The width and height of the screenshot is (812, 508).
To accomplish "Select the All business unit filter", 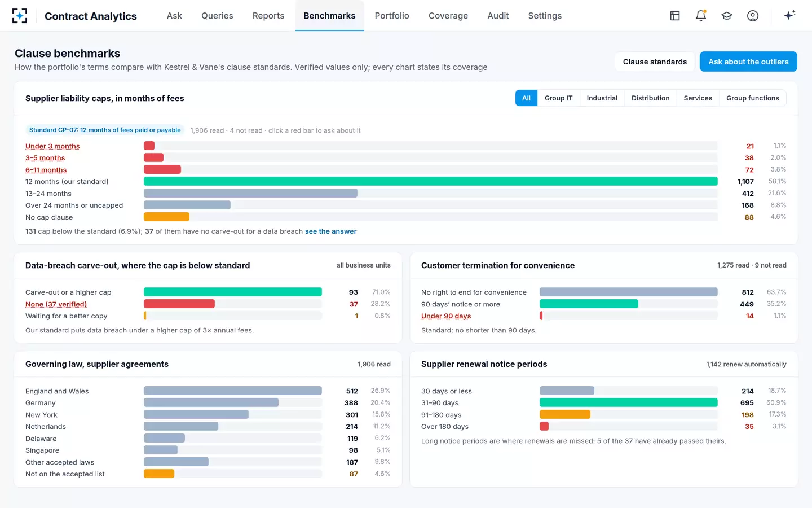I will click(526, 98).
